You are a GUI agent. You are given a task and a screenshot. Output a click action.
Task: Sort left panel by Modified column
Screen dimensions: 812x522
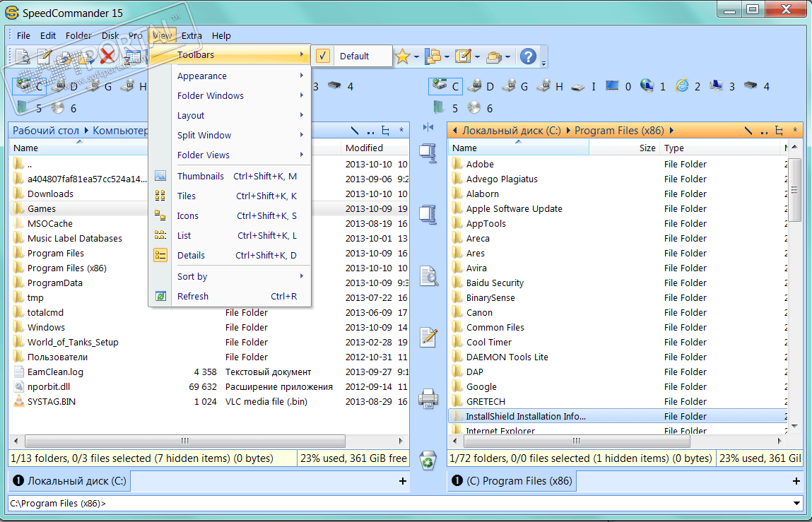click(375, 148)
